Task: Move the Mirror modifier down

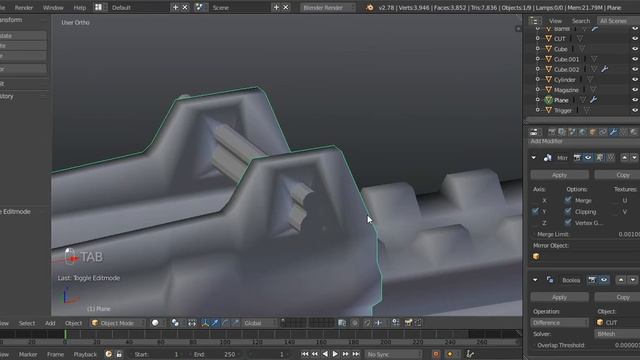Action: (x=634, y=158)
